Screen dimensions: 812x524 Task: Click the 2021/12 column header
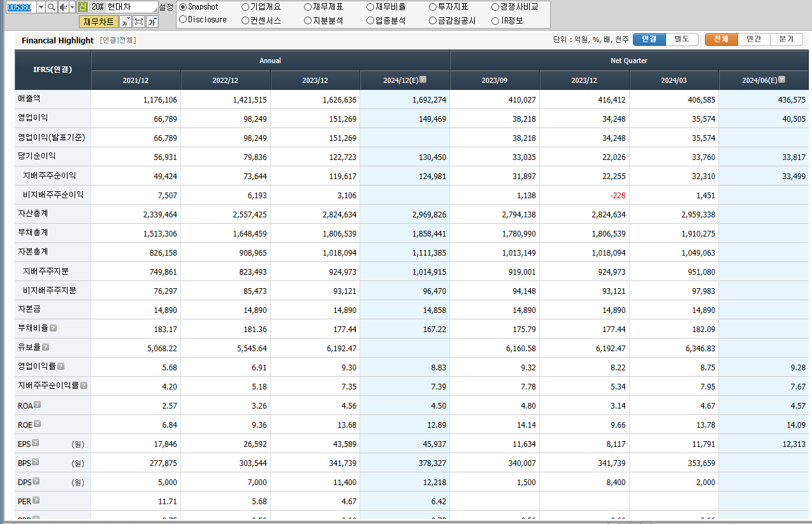pos(136,80)
